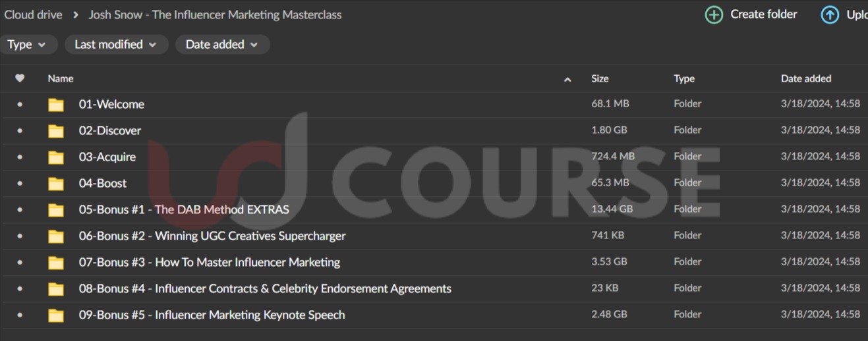868x341 pixels.
Task: Click date added of 09-Bonus #5 row
Action: tap(821, 315)
